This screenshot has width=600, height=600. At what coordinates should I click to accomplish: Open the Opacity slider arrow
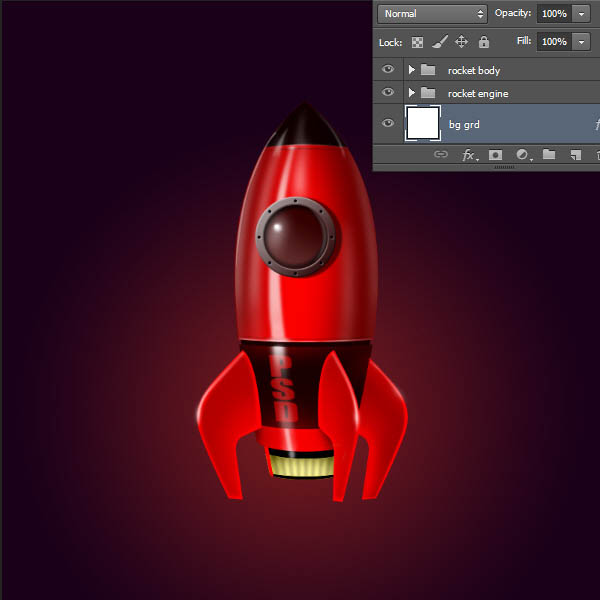click(581, 14)
